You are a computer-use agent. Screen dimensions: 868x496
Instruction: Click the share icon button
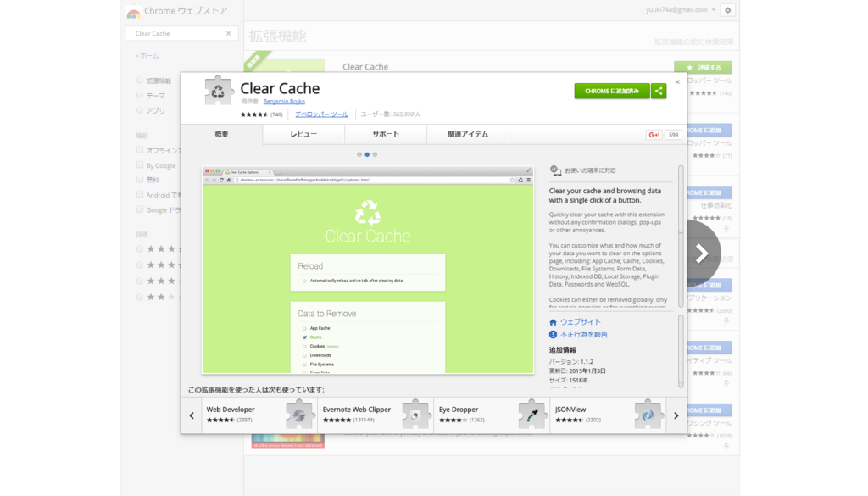[659, 91]
